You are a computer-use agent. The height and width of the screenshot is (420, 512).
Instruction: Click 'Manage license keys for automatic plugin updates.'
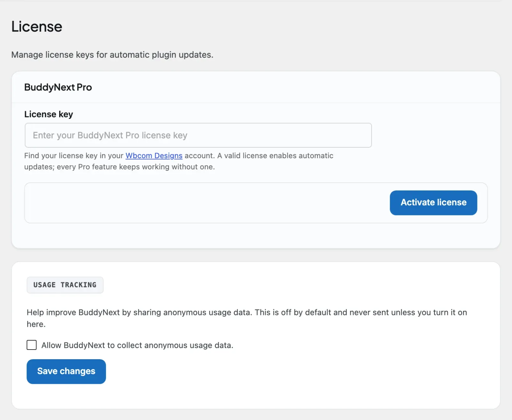coord(112,55)
